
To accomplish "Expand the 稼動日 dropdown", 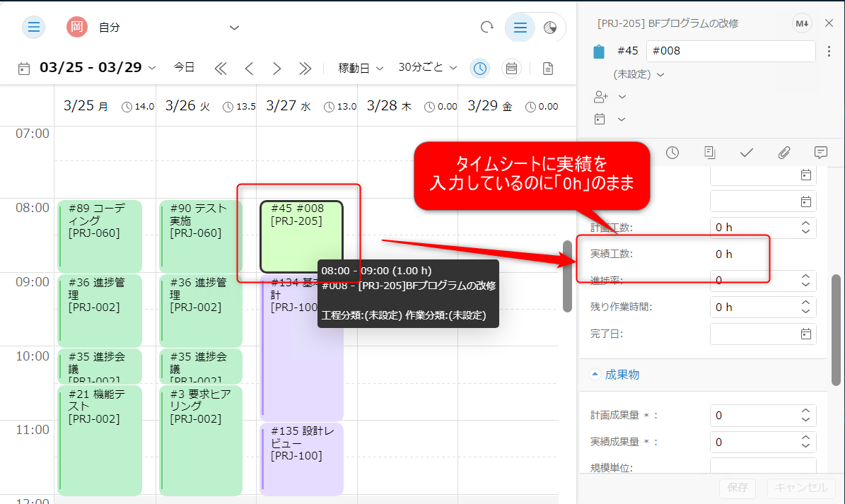I will click(x=361, y=68).
